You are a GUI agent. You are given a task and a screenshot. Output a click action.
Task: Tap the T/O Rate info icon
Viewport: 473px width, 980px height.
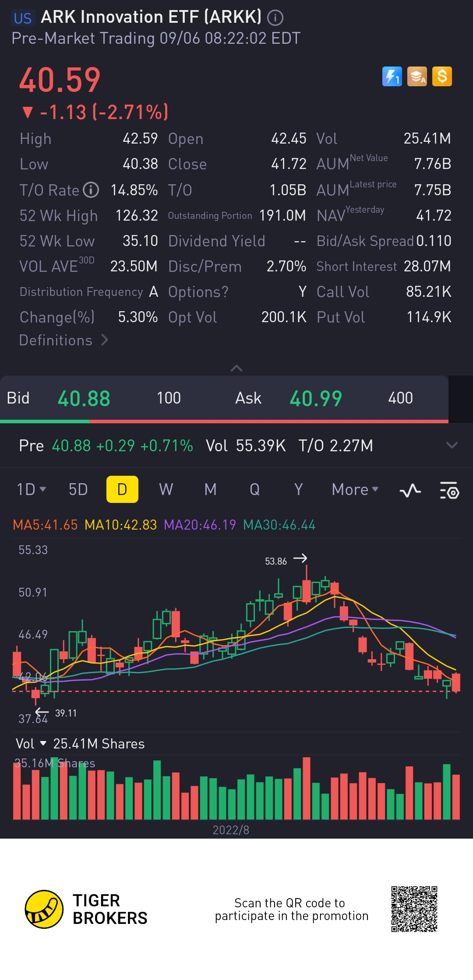pyautogui.click(x=91, y=190)
